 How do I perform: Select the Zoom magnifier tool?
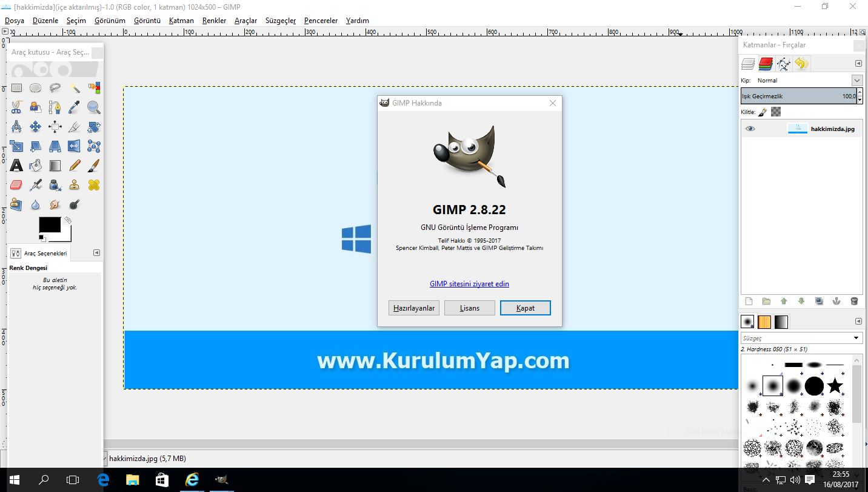point(94,107)
